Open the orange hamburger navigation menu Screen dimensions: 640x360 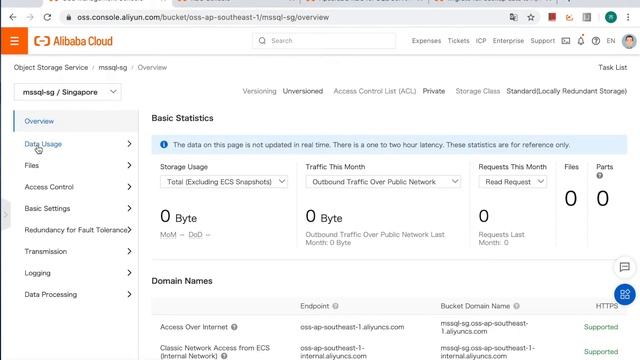coord(14,41)
